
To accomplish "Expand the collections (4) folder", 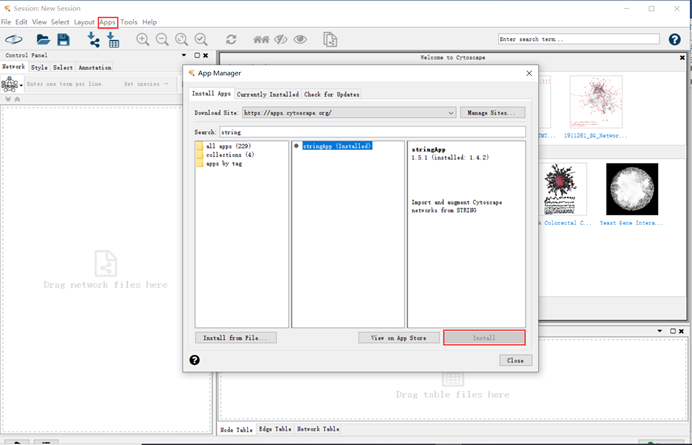I will [x=225, y=155].
